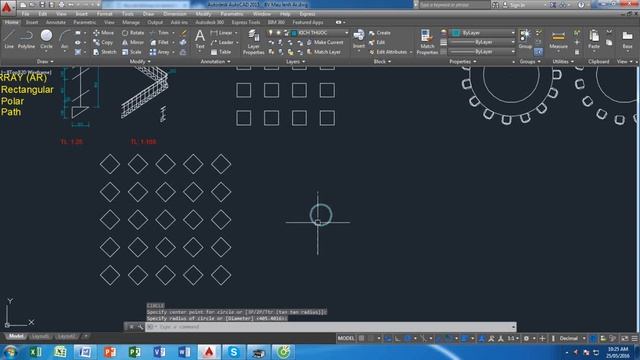Click the Mirror tool
The height and width of the screenshot is (360, 640).
coord(133,42)
